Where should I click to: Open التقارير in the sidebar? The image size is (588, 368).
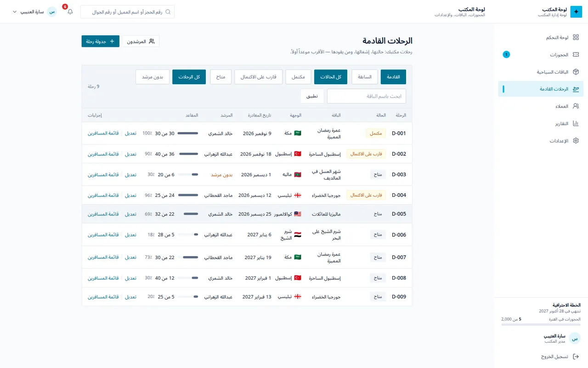541,124
